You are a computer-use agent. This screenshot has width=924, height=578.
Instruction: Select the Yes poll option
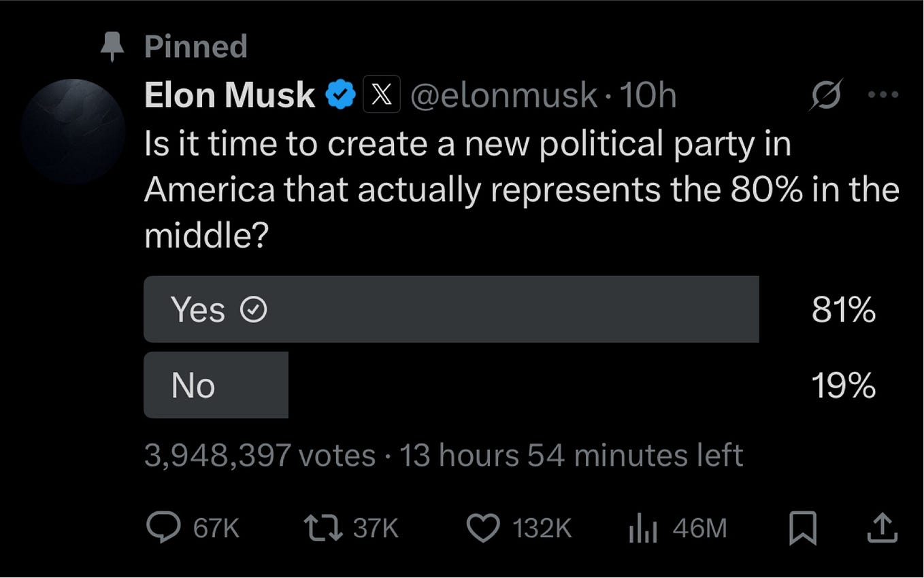click(x=450, y=309)
